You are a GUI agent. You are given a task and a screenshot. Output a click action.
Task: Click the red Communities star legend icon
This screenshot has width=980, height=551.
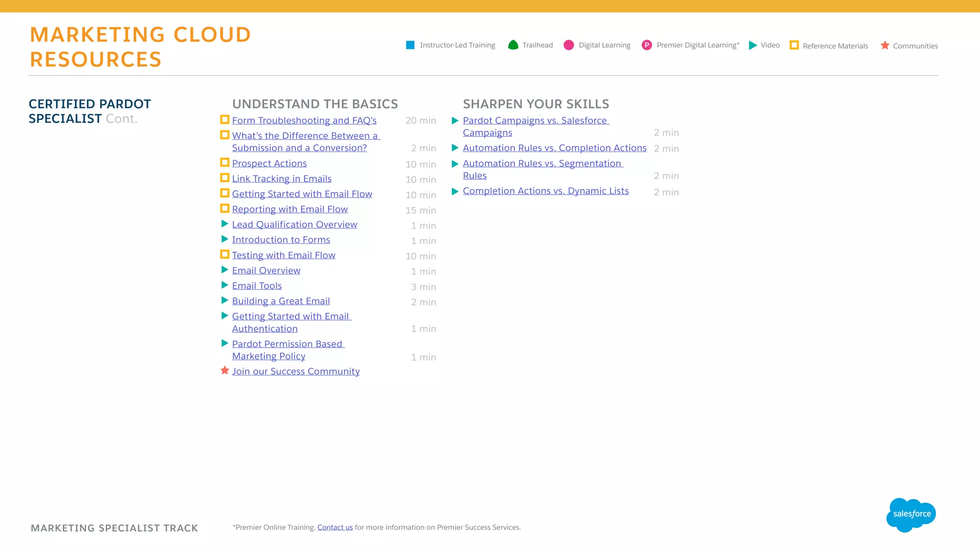(885, 45)
